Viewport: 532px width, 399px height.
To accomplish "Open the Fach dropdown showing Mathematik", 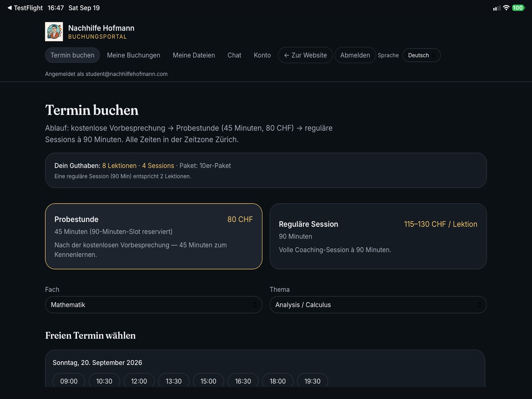I will pyautogui.click(x=154, y=305).
